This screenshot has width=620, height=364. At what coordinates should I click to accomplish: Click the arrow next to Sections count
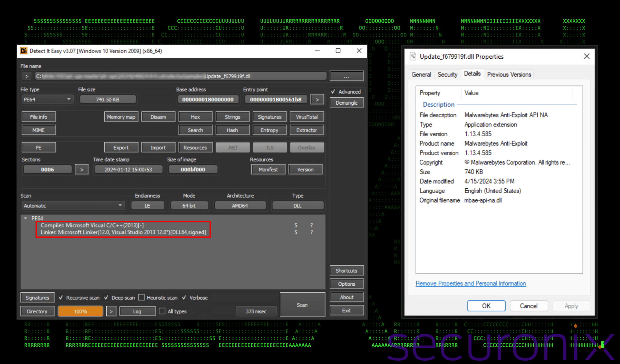point(81,170)
